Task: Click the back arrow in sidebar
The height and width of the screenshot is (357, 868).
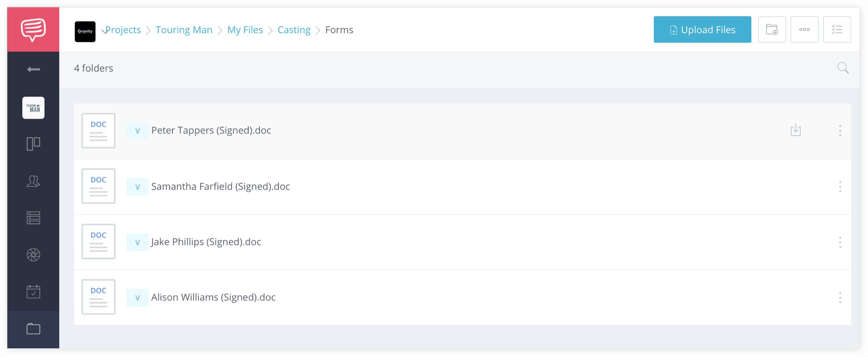Action: [34, 70]
